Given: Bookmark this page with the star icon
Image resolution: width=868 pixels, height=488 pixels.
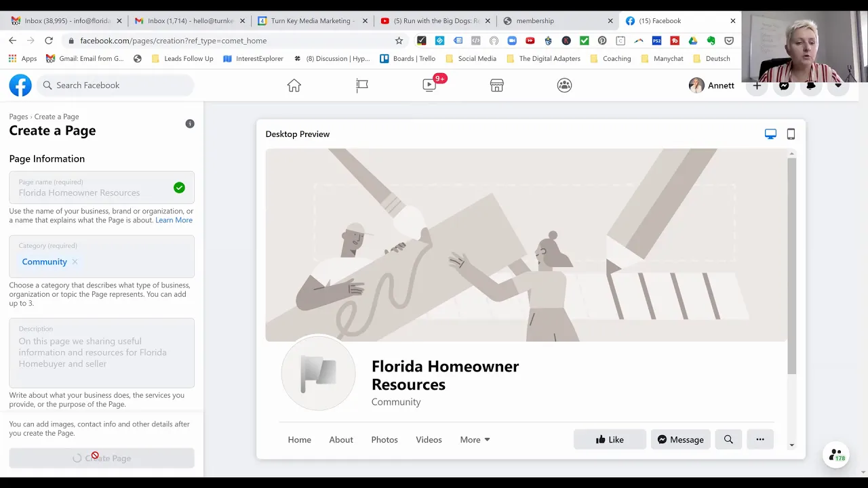Looking at the screenshot, I should click(399, 41).
